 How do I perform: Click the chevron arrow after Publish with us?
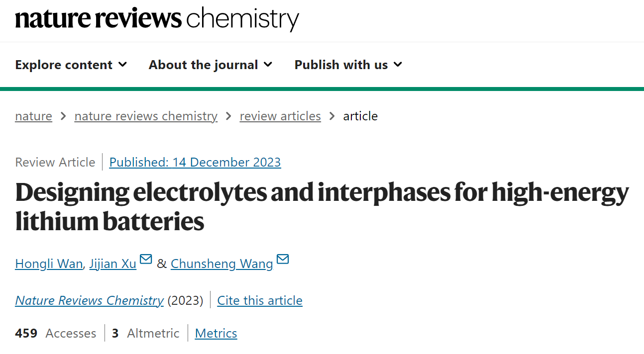tap(398, 65)
